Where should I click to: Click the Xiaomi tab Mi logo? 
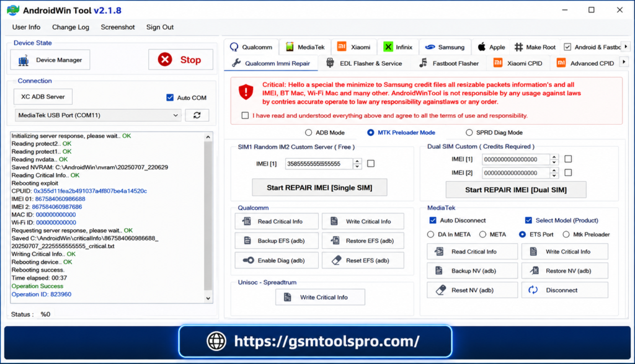pyautogui.click(x=342, y=47)
